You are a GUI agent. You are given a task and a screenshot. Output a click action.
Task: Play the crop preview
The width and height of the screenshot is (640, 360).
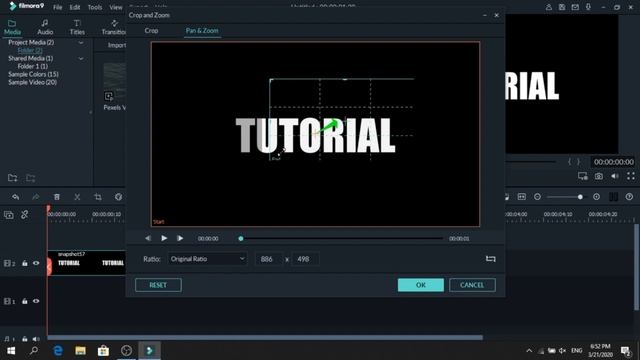(x=164, y=238)
